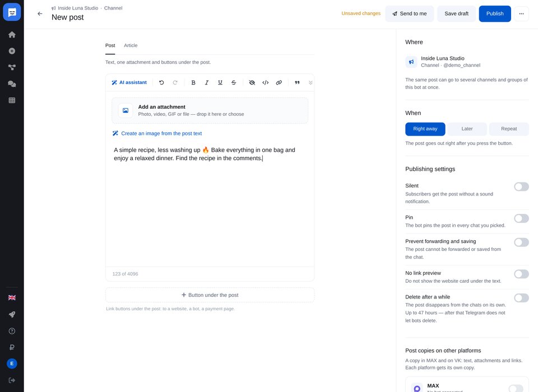Switch to the Post tab
This screenshot has height=392, width=538.
(110, 45)
